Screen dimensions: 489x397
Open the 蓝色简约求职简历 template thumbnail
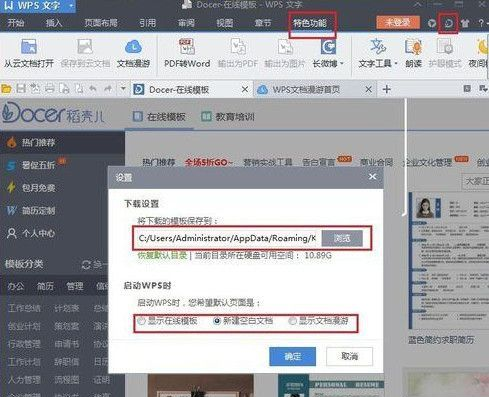(449, 260)
